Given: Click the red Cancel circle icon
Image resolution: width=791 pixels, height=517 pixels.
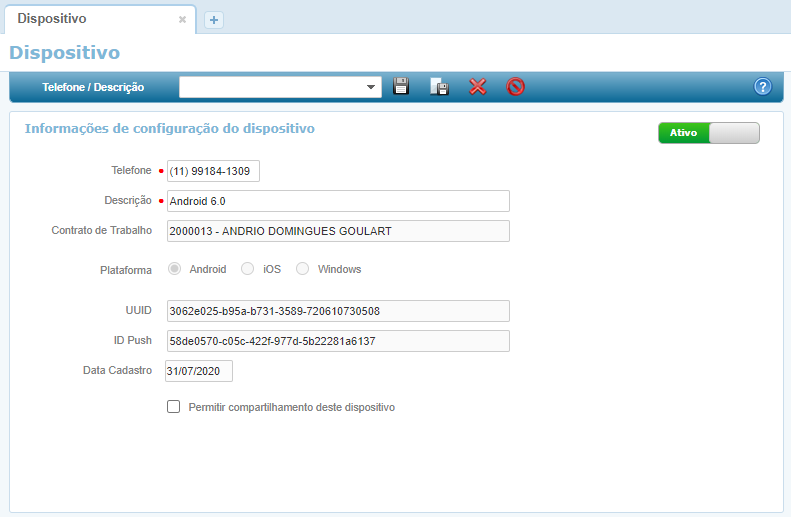Looking at the screenshot, I should (x=515, y=87).
